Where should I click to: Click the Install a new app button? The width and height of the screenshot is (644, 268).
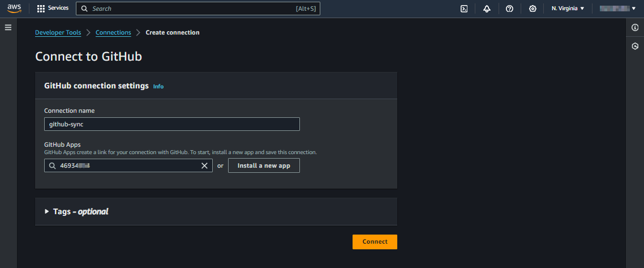pos(264,165)
